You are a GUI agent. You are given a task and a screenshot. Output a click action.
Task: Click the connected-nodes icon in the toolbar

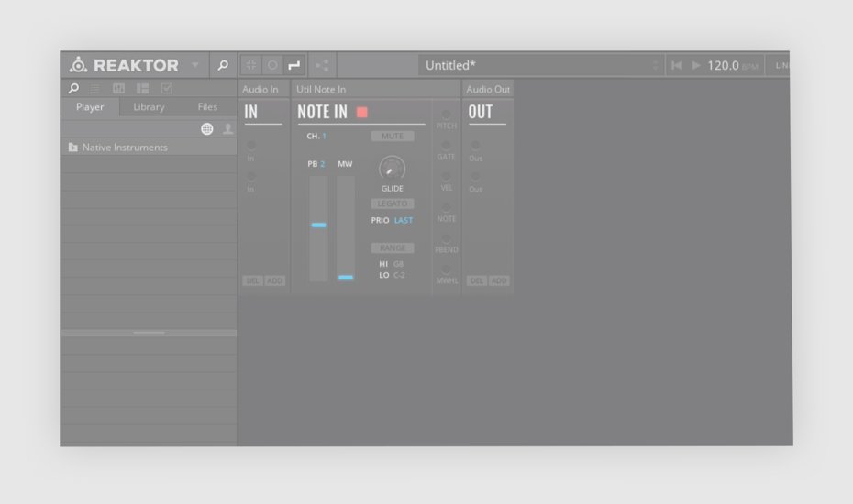click(322, 65)
